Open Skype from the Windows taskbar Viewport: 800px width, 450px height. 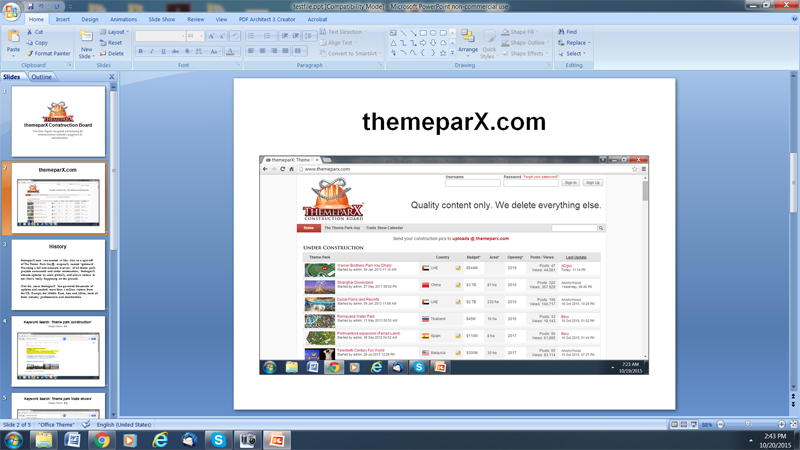218,440
